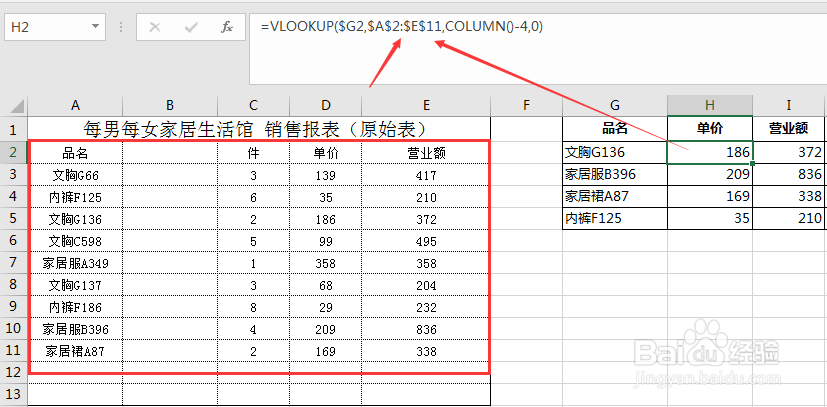Select column I header
827x407 pixels.
[x=788, y=105]
